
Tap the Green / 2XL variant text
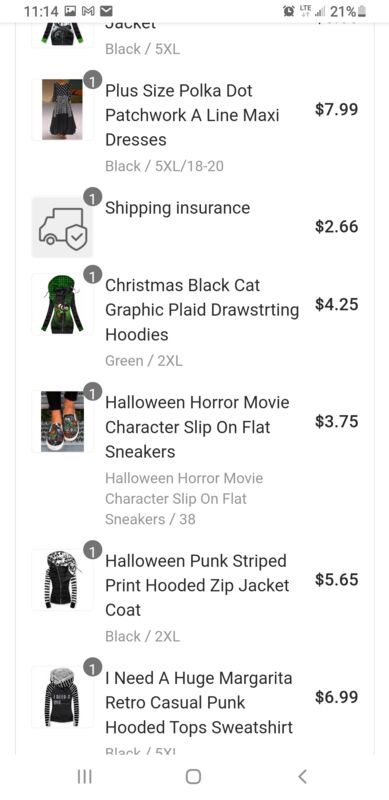143,361
